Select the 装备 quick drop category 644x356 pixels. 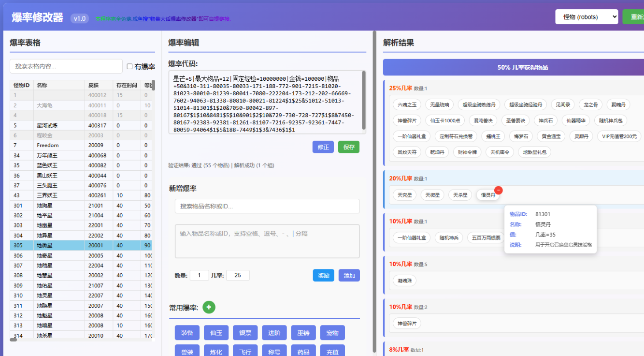(187, 332)
